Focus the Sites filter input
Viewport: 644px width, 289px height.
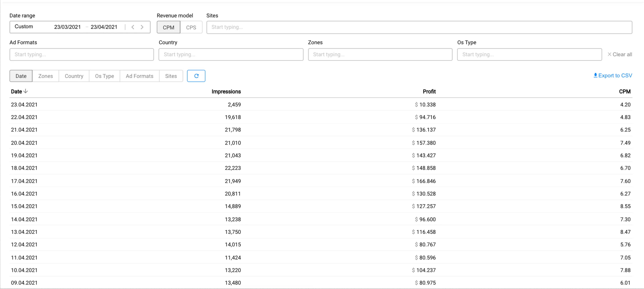click(x=419, y=27)
